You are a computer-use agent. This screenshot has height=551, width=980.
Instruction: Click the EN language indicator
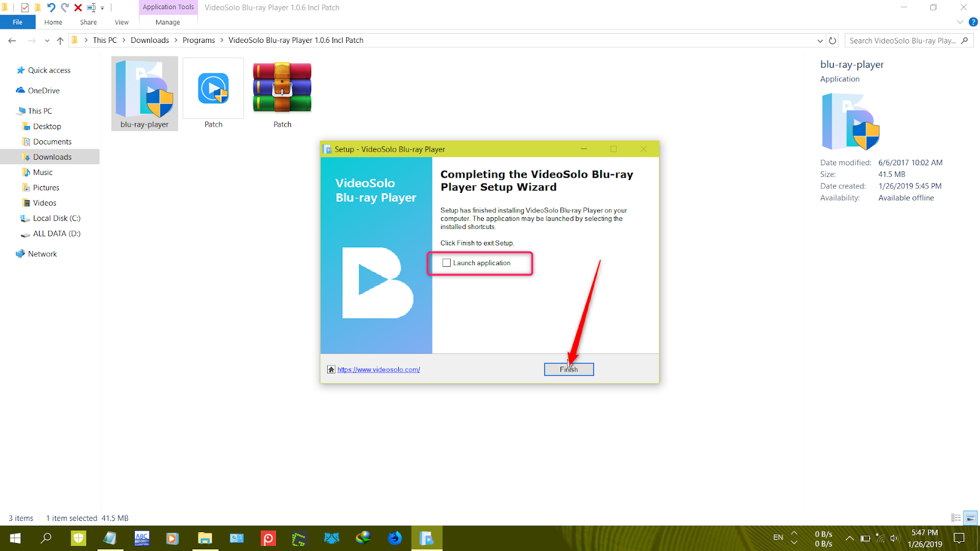coord(778,538)
